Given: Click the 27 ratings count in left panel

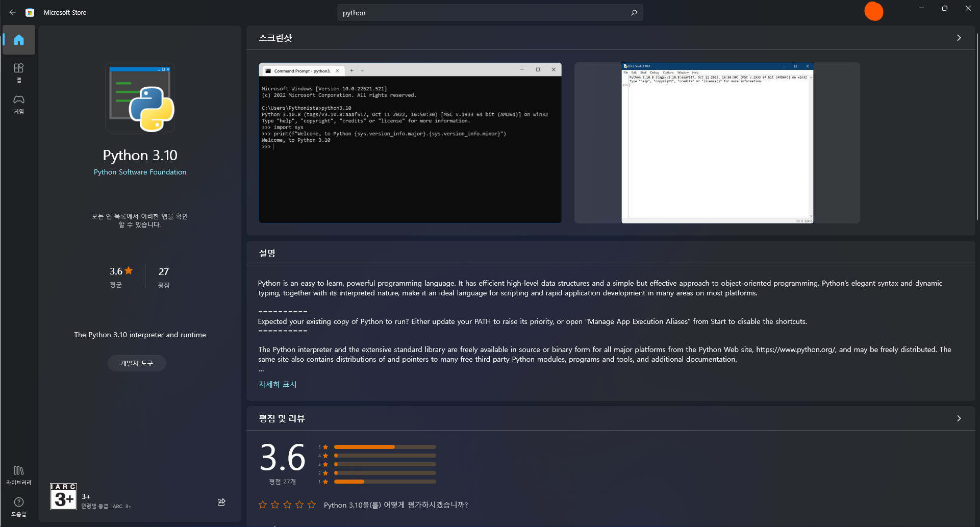Looking at the screenshot, I should [164, 272].
